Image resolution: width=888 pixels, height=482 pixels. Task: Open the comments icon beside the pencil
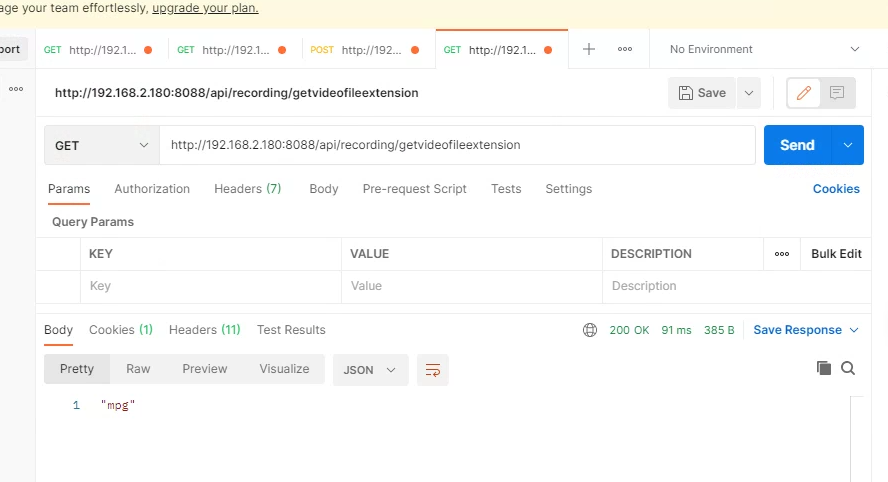(837, 93)
